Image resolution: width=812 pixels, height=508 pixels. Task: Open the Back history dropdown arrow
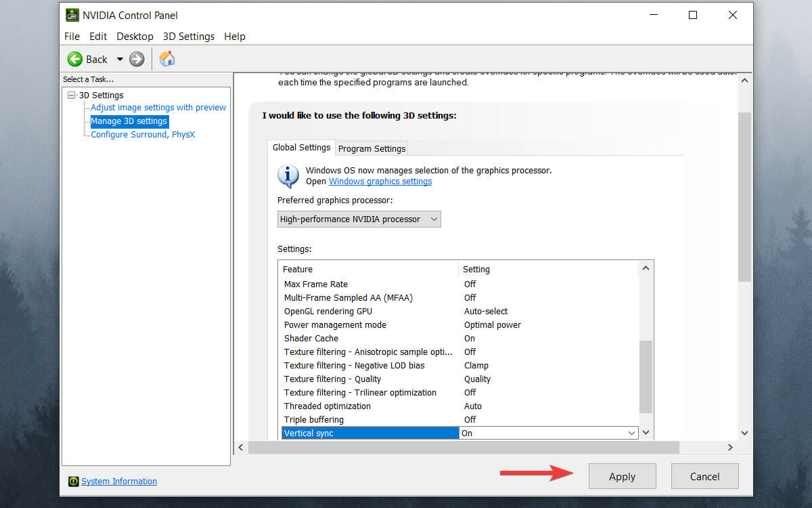[120, 59]
